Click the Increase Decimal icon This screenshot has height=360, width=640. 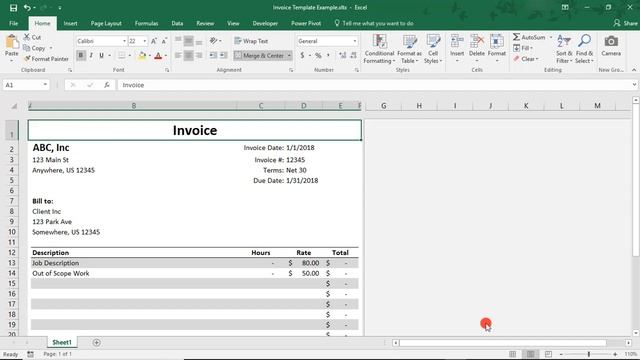pyautogui.click(x=342, y=55)
